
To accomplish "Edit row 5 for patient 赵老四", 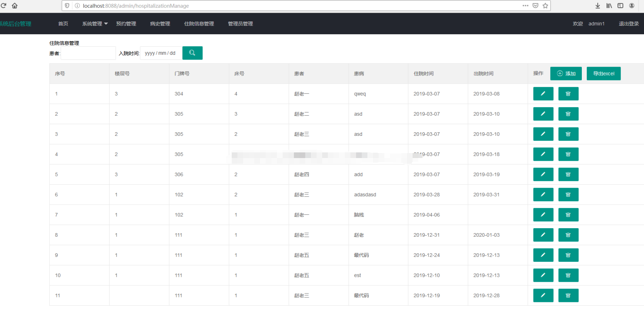I will click(543, 174).
